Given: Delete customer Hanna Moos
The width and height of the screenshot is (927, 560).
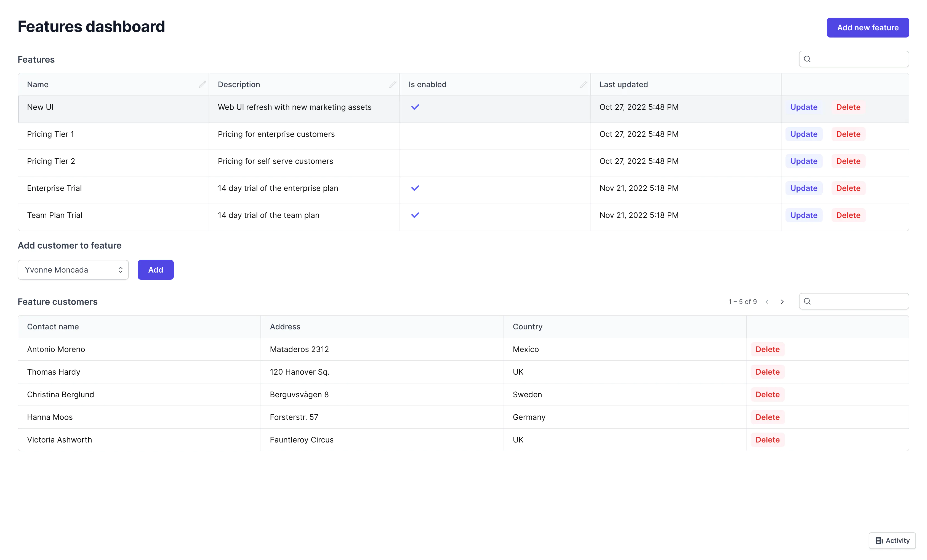Looking at the screenshot, I should [768, 417].
